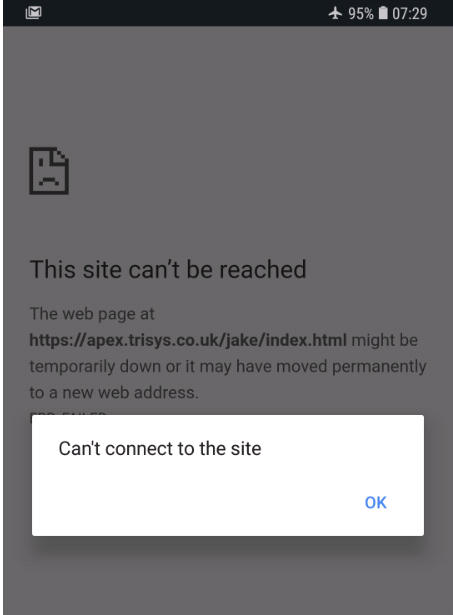This screenshot has height=615, width=453.
Task: Tap dimmed background below the dialog box
Action: (227, 577)
